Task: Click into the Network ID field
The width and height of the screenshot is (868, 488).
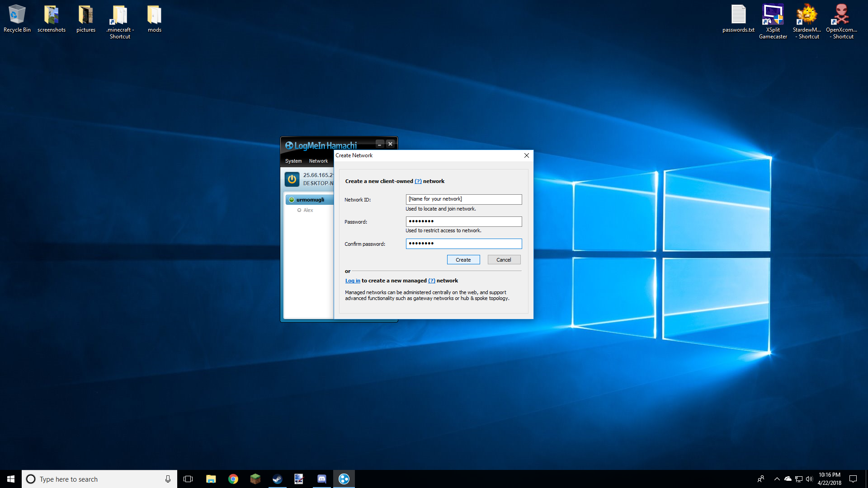Action: point(463,199)
